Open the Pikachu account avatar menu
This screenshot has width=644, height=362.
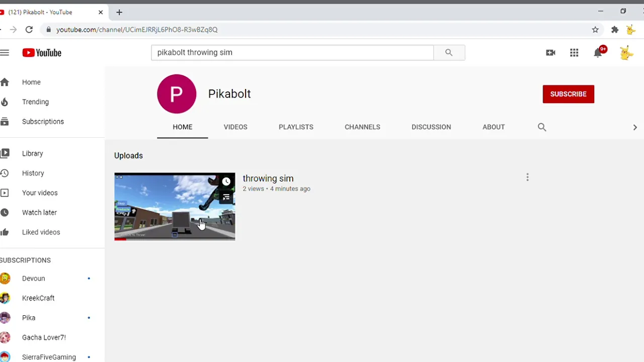pyautogui.click(x=626, y=53)
